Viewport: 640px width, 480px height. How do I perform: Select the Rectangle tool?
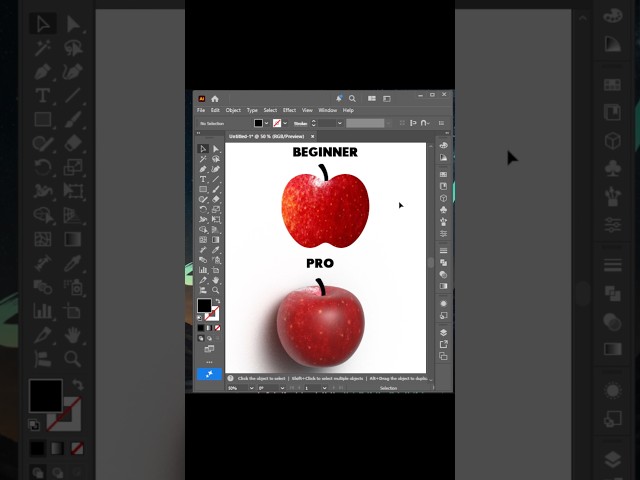203,189
